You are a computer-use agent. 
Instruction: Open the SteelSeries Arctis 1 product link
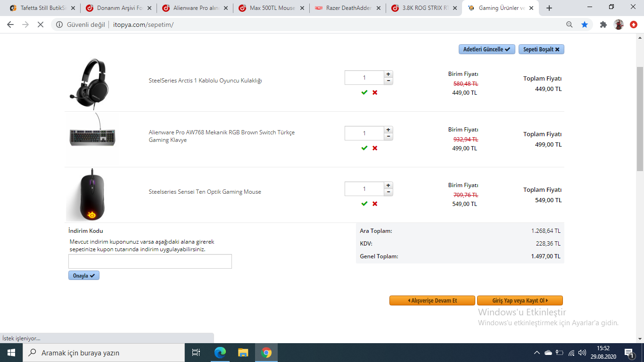[205, 81]
